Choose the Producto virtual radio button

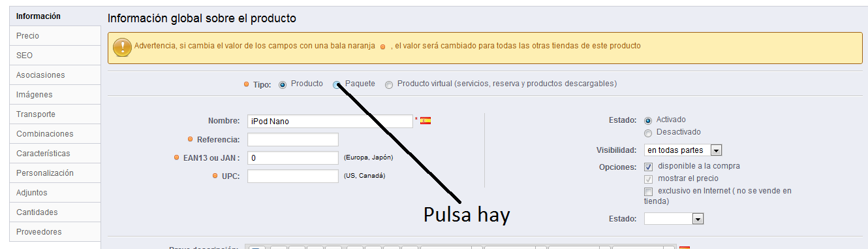389,85
